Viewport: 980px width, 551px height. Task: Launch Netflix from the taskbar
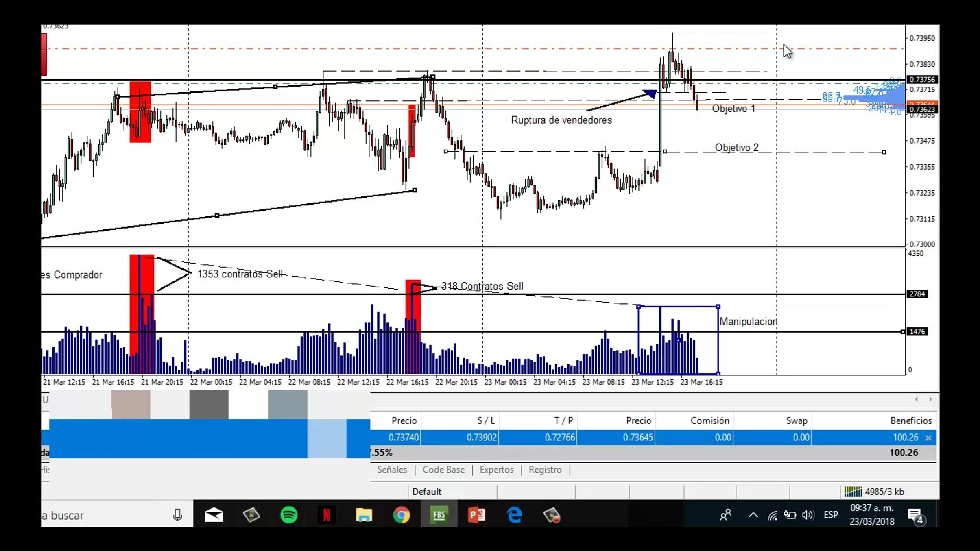[326, 515]
